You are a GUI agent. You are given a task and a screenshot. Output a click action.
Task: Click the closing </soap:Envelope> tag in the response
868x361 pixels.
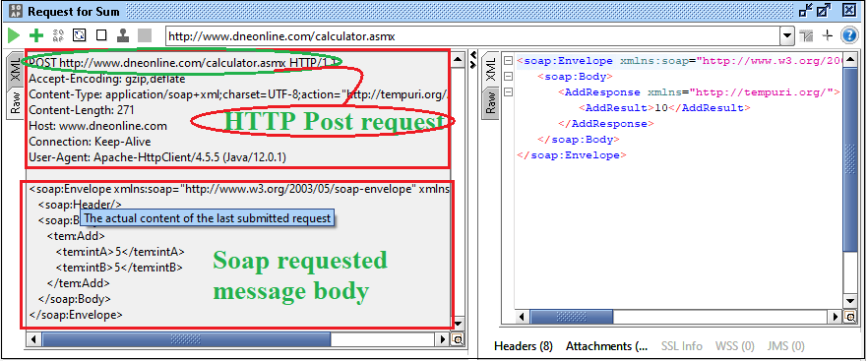[571, 155]
